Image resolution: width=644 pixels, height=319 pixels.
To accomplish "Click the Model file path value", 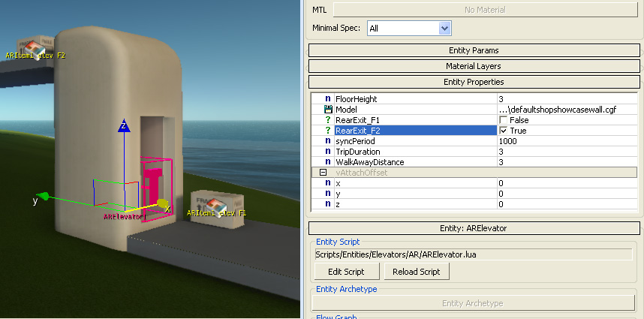I will coord(567,110).
